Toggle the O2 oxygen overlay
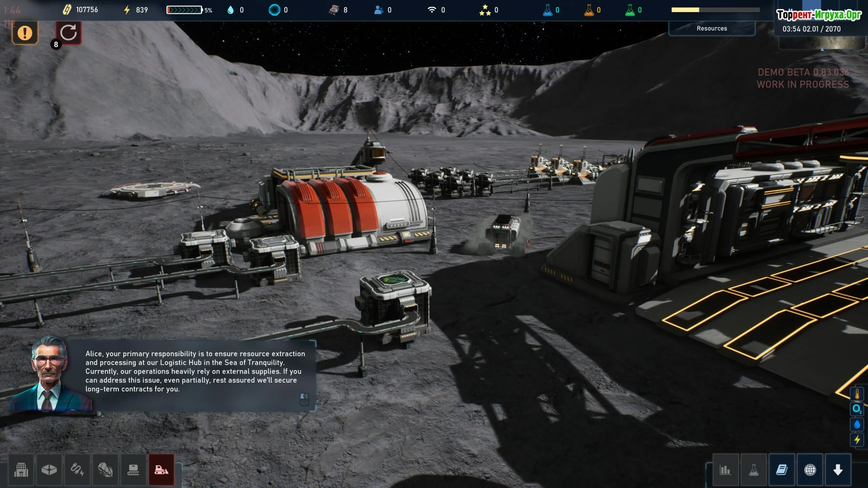The width and height of the screenshot is (868, 488). (857, 409)
